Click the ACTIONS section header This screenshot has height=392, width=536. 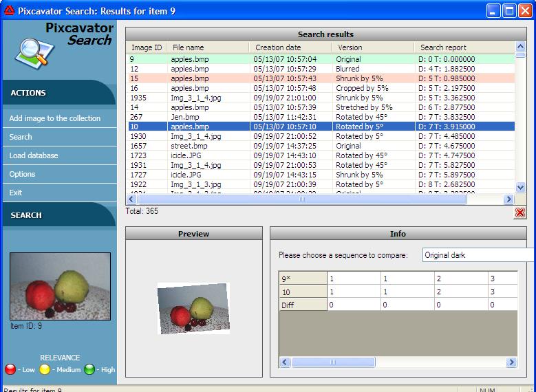pos(58,93)
